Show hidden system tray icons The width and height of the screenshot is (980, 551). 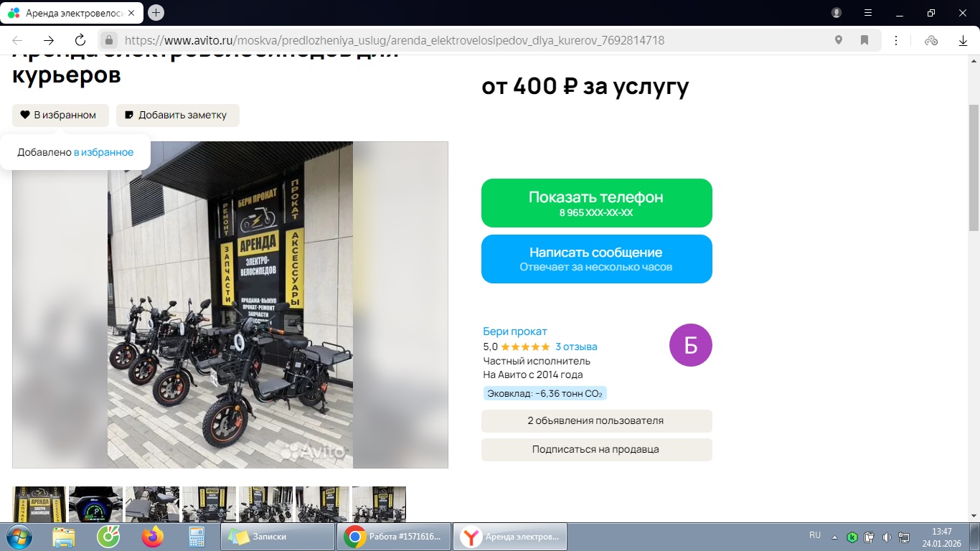[x=834, y=537]
